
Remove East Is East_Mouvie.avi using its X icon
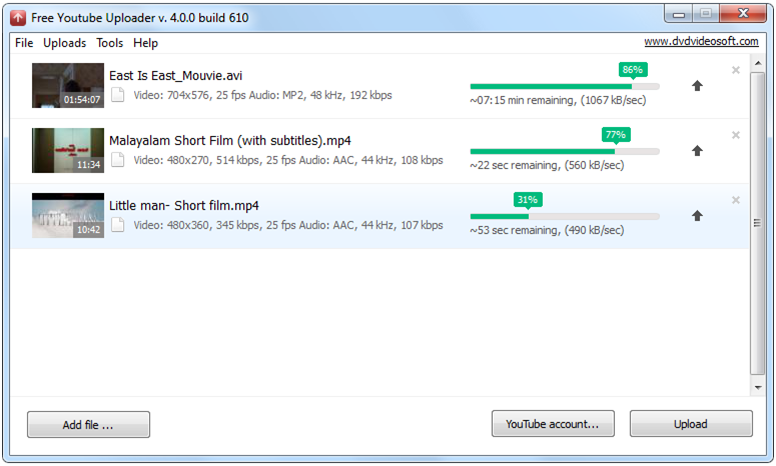click(x=735, y=70)
